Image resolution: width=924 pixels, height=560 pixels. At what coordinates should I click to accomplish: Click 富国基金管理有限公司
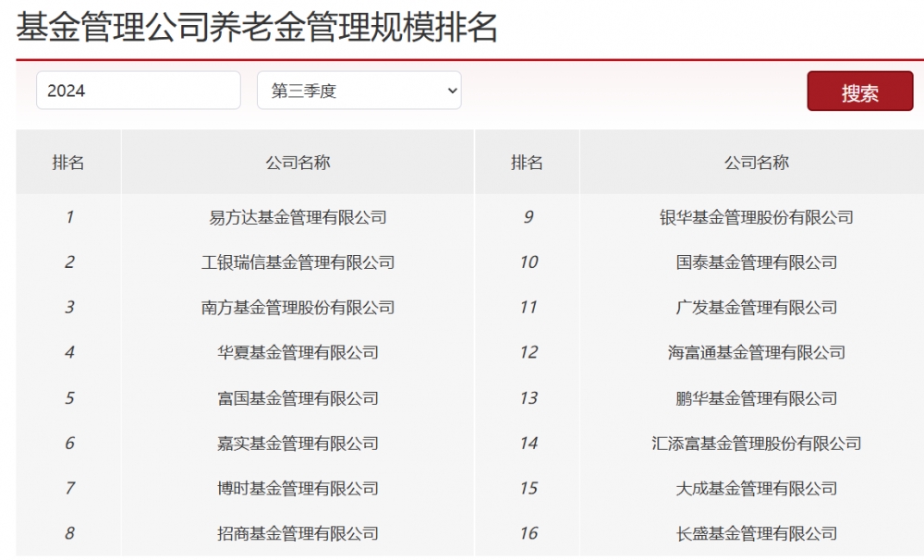pos(296,397)
